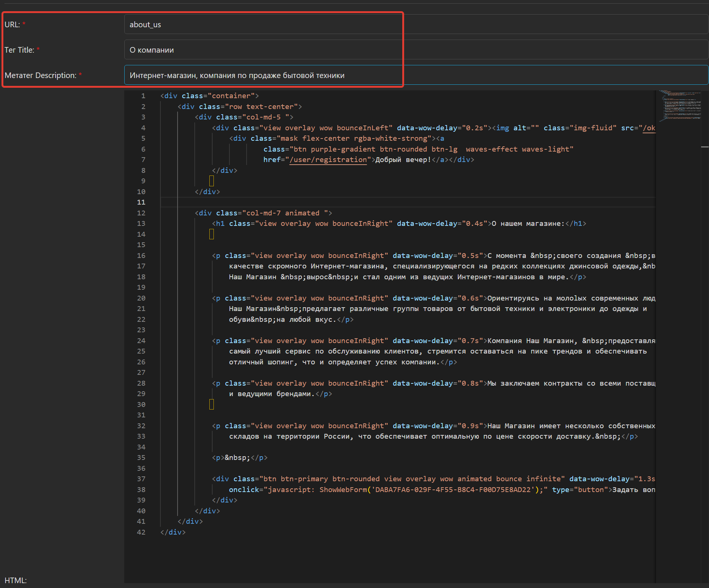Click the 'img-fluid' class value

tap(593, 128)
